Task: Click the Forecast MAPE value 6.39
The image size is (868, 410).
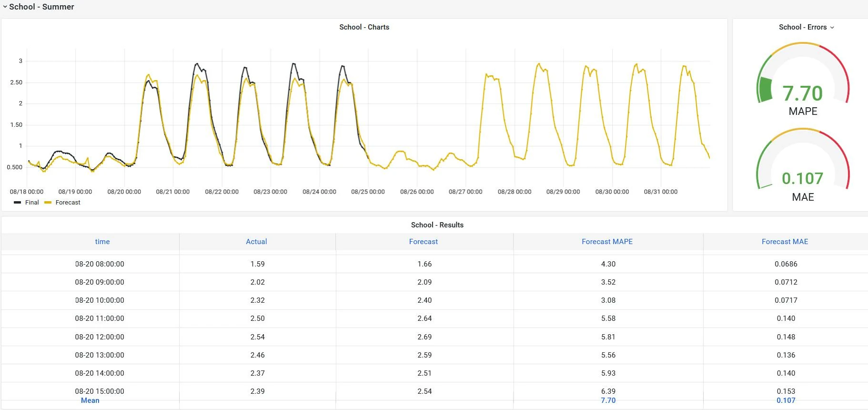Action: pyautogui.click(x=608, y=391)
